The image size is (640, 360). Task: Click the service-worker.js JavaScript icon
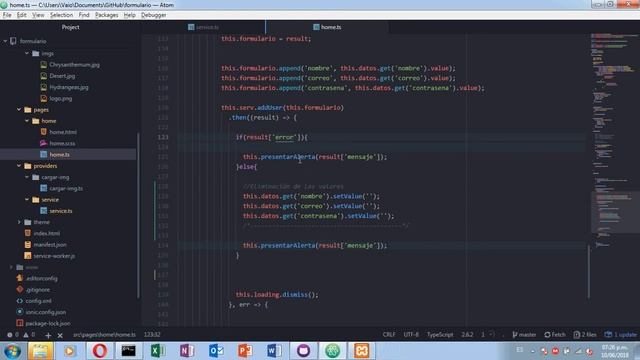pos(28,256)
